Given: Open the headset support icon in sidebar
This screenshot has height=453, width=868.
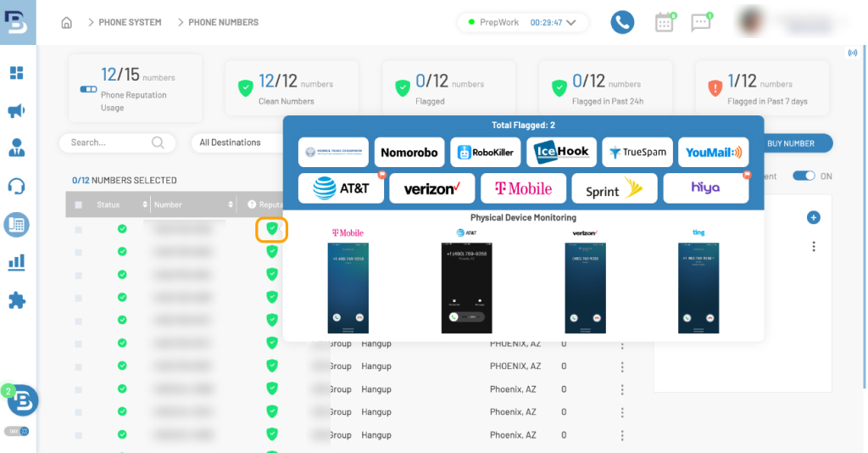Looking at the screenshot, I should click(x=17, y=186).
